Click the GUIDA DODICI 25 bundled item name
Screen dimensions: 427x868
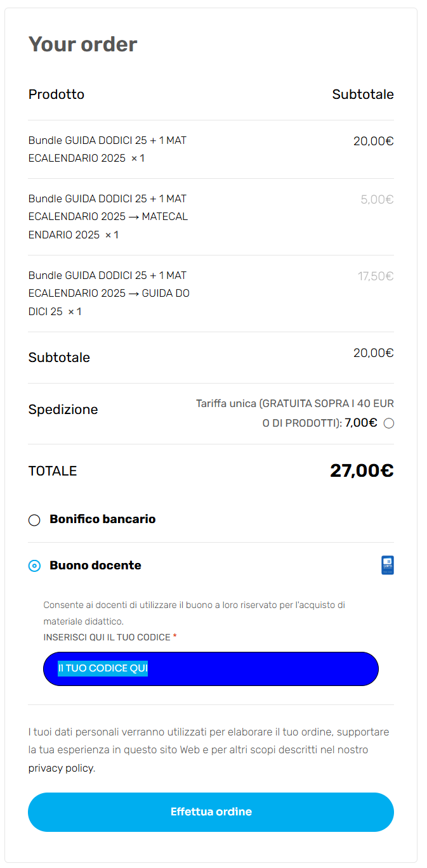coord(108,294)
